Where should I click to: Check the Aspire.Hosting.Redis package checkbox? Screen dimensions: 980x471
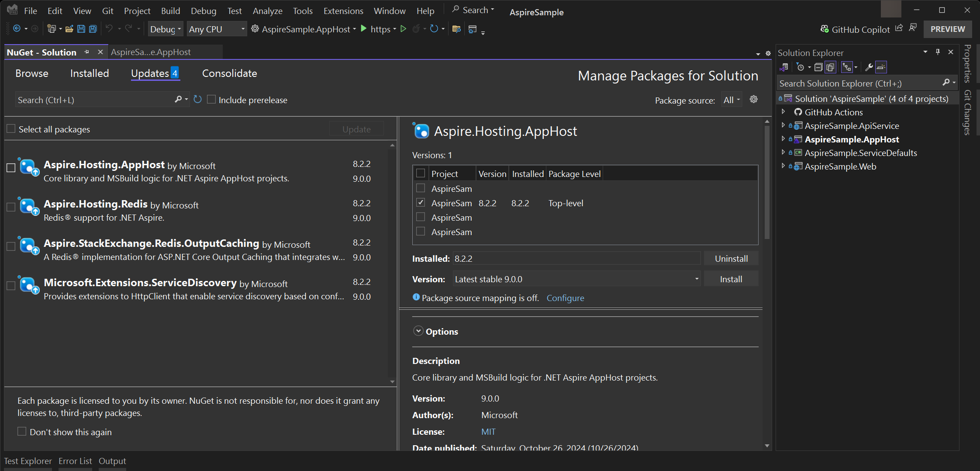click(11, 207)
